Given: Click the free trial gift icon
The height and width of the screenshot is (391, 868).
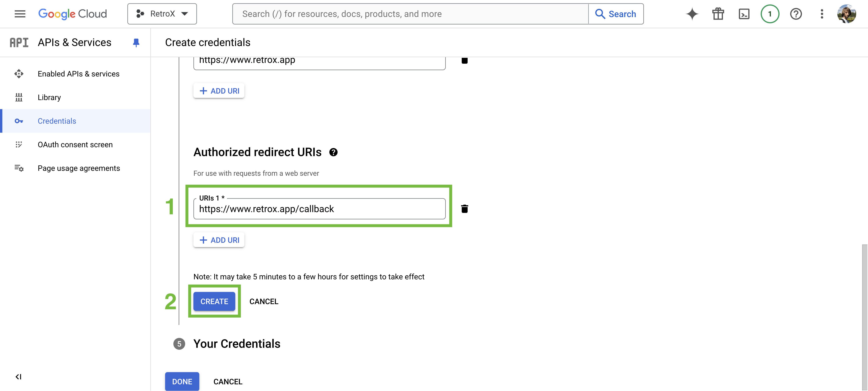Looking at the screenshot, I should 718,14.
